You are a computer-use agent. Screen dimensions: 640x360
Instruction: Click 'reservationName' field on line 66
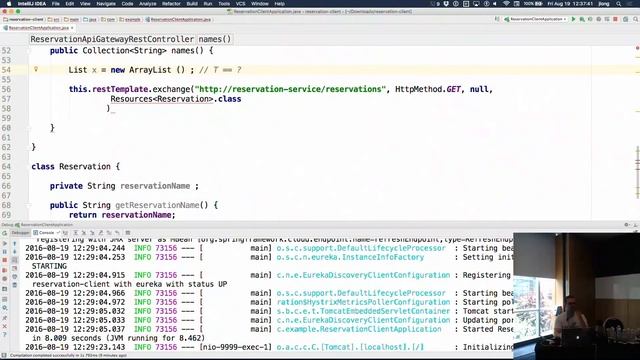[x=155, y=186]
